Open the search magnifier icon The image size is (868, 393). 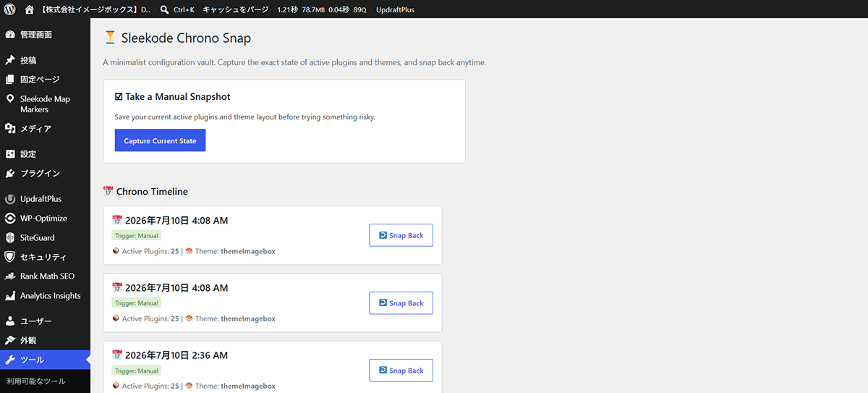[165, 9]
